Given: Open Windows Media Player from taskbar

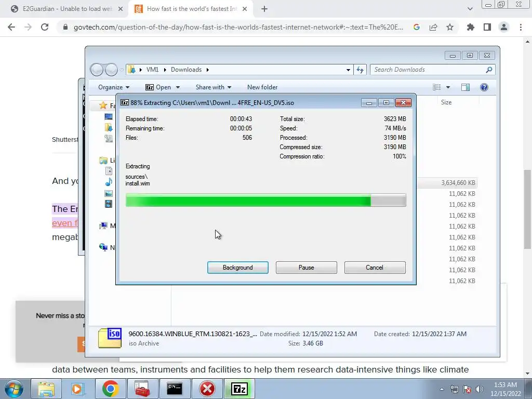Looking at the screenshot, I should click(x=77, y=389).
